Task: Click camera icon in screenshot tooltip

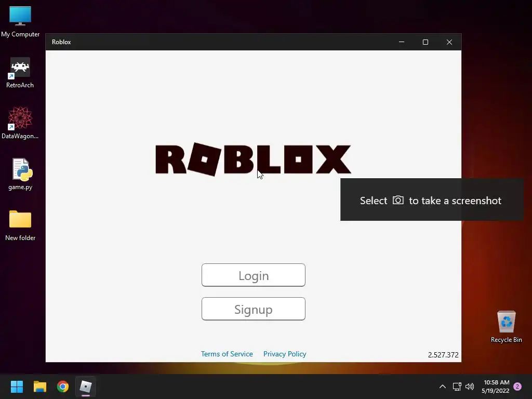Action: point(398,200)
